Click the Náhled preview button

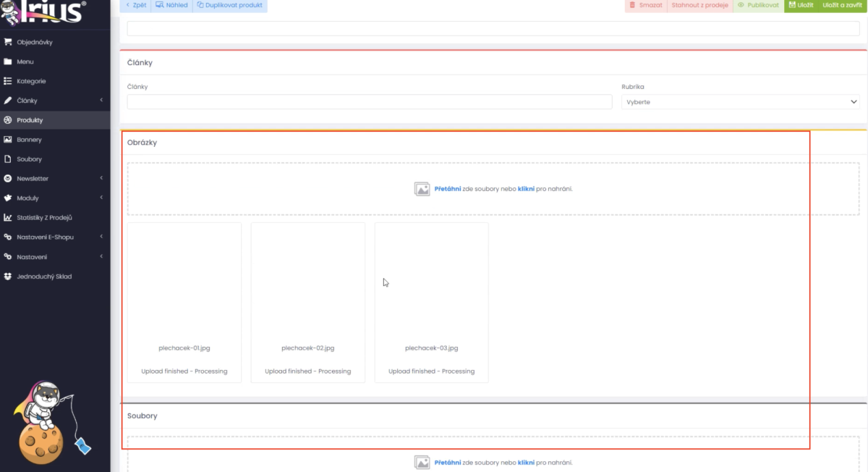[171, 5]
